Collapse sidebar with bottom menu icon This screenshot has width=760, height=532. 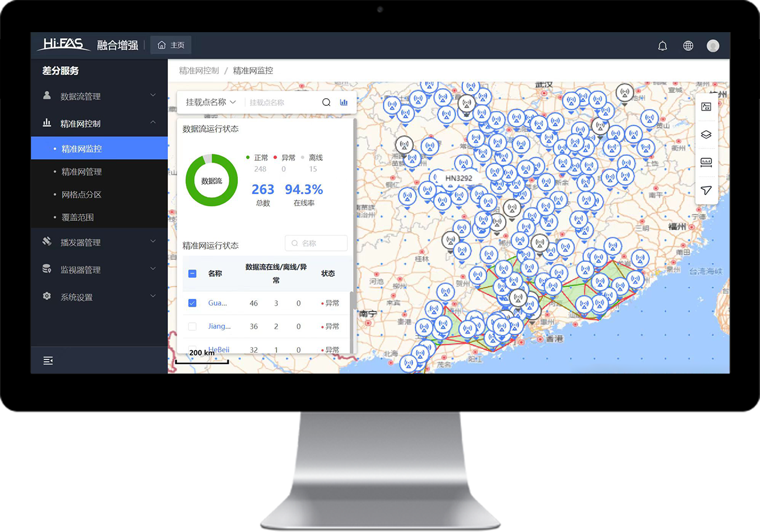tap(48, 361)
